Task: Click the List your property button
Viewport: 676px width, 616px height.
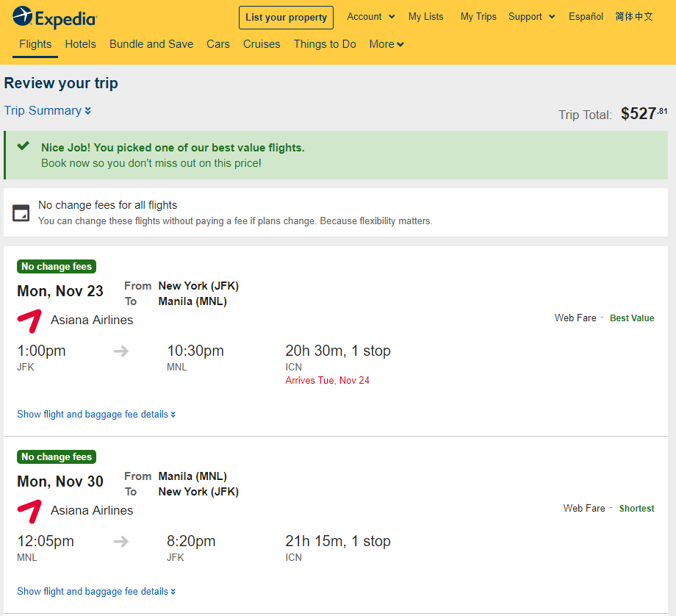Action: click(x=287, y=18)
